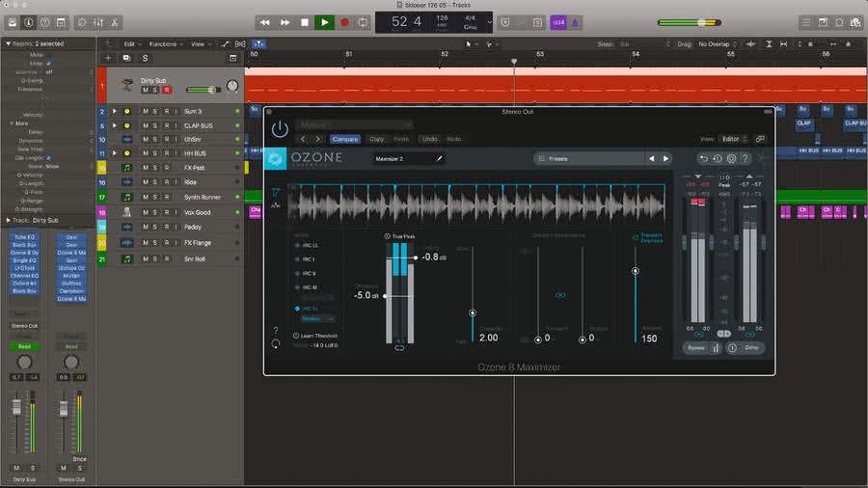Click the green Play button
This screenshot has height=488, width=868.
pos(324,23)
